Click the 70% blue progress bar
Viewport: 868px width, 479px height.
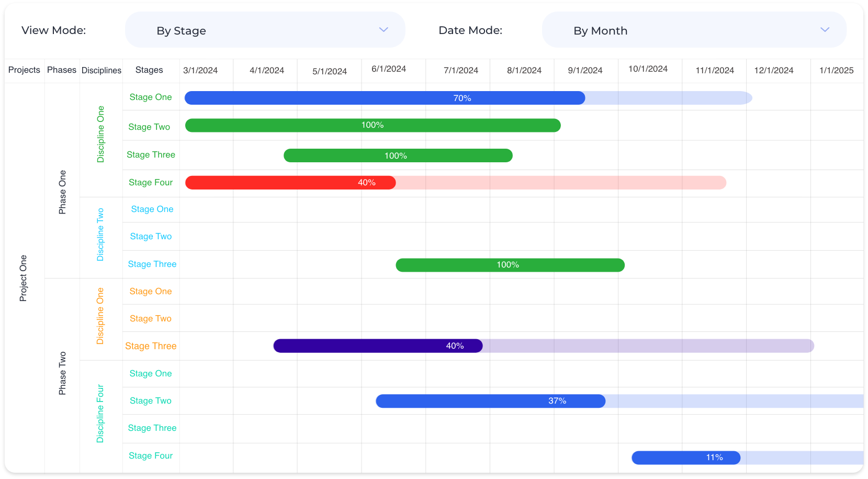(385, 98)
